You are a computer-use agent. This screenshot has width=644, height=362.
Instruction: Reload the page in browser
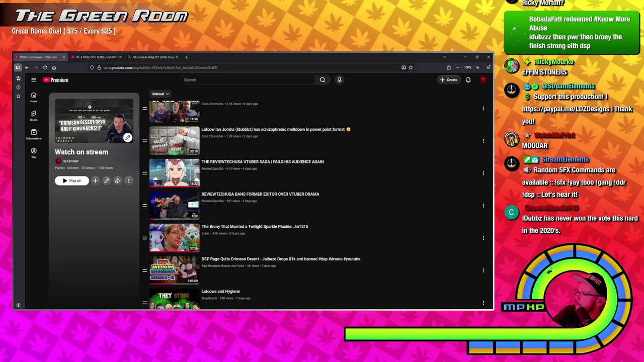click(45, 67)
